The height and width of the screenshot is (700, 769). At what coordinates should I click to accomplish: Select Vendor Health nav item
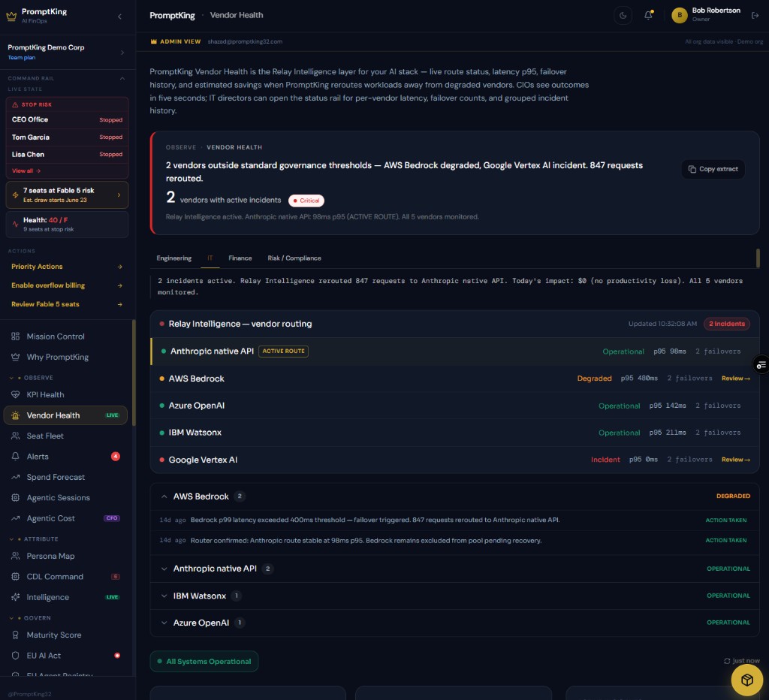[x=65, y=415]
